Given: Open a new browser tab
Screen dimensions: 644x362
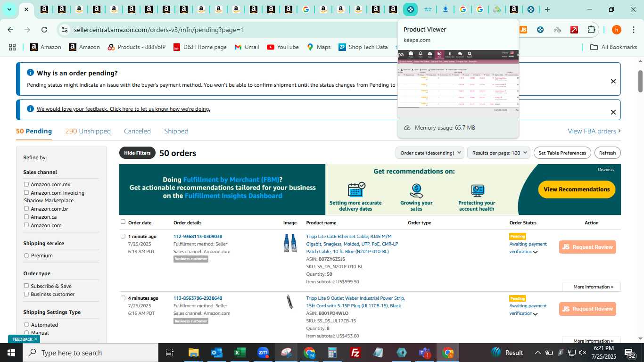Looking at the screenshot, I should (547, 9).
